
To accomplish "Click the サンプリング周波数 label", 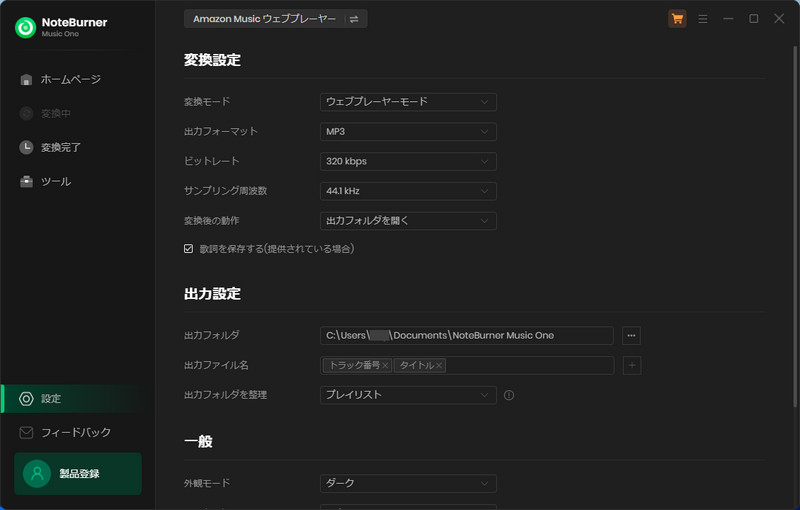I will click(226, 191).
